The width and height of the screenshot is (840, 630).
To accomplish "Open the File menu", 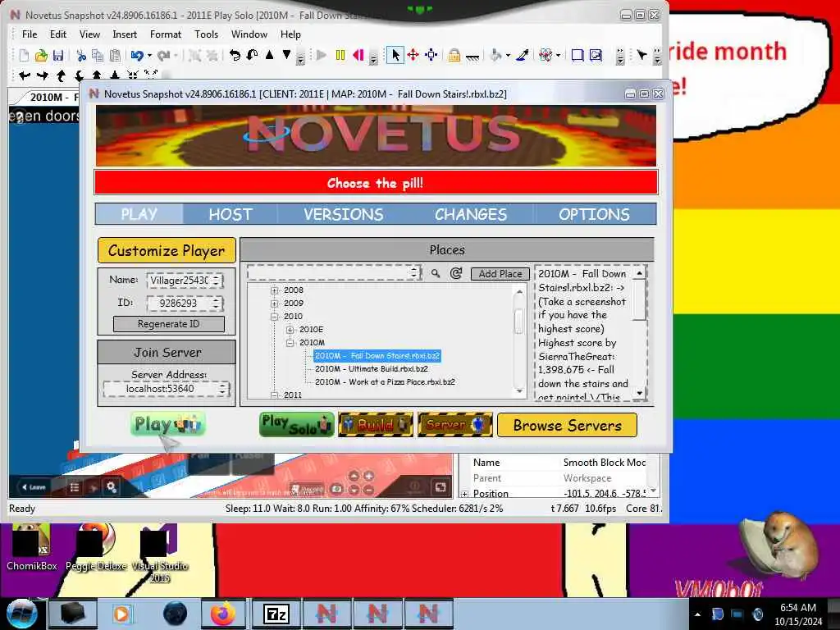I will [x=30, y=34].
